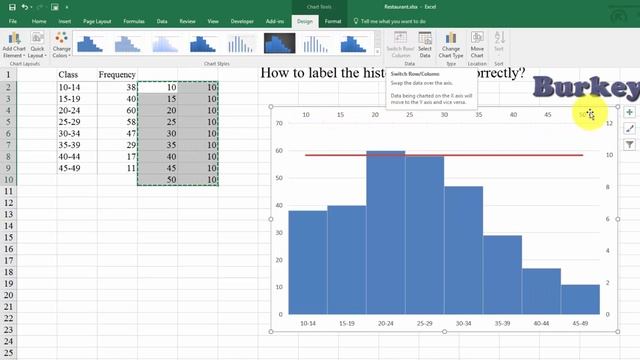Select the second light-blue chart style thumbnail

click(128, 44)
